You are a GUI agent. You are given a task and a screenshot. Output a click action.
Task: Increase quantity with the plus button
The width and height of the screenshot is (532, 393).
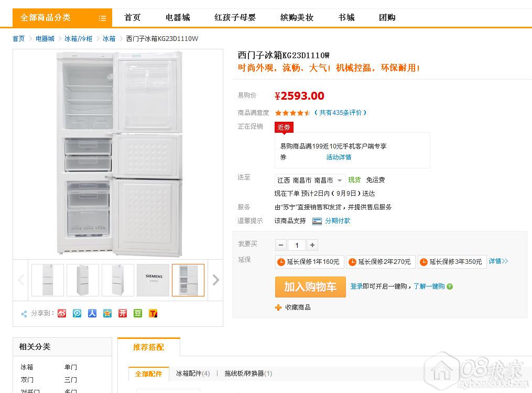[x=312, y=245]
